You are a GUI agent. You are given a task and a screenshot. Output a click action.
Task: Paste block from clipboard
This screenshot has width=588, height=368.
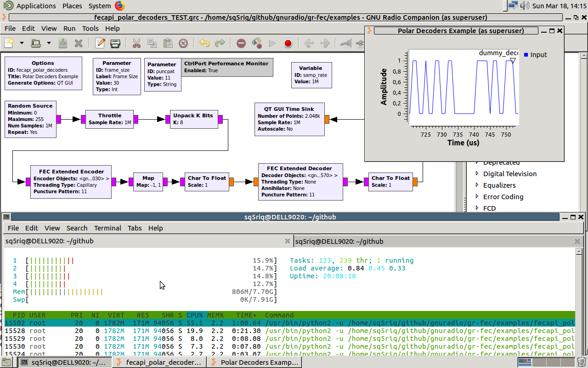pyautogui.click(x=168, y=43)
